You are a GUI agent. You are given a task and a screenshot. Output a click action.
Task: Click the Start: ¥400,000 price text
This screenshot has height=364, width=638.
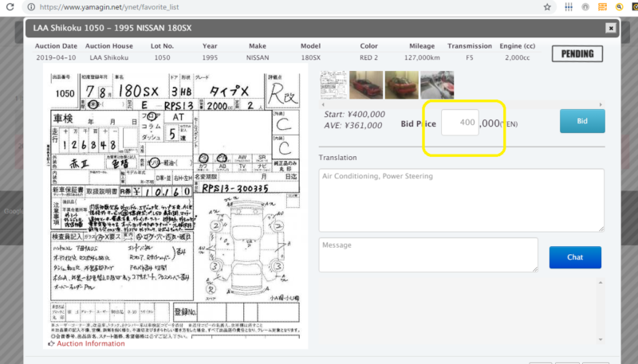(354, 115)
